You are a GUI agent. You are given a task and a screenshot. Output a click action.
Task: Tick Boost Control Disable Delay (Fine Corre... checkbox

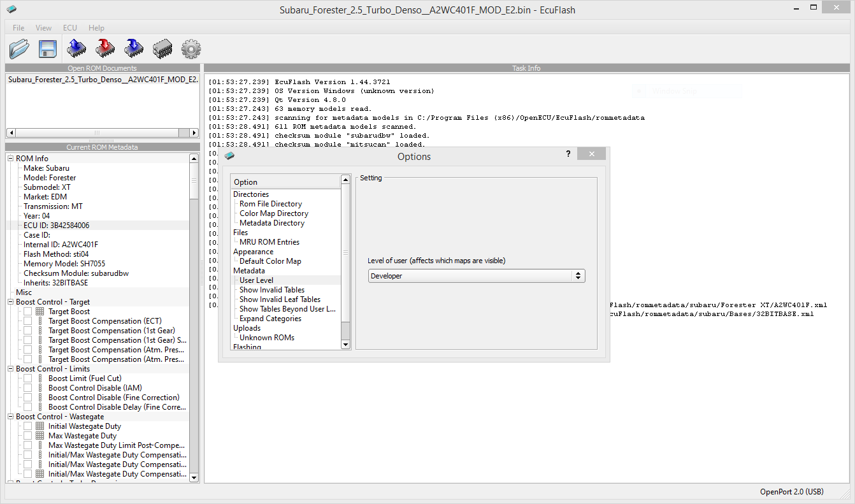[28, 407]
